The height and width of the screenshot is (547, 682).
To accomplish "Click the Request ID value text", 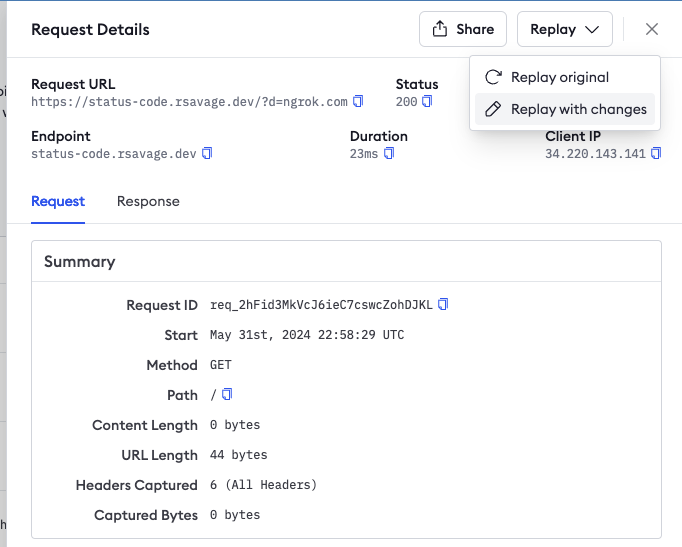I will [x=321, y=305].
